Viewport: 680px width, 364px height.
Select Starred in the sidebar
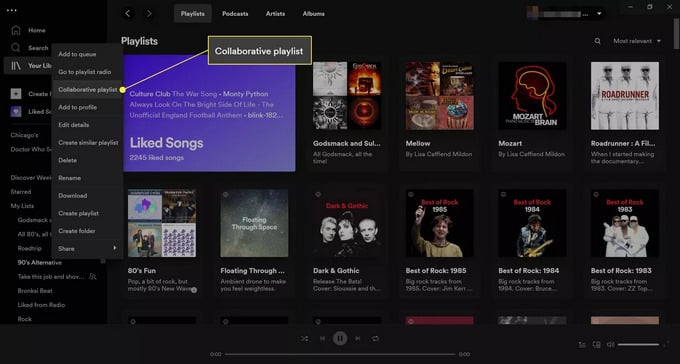[21, 192]
